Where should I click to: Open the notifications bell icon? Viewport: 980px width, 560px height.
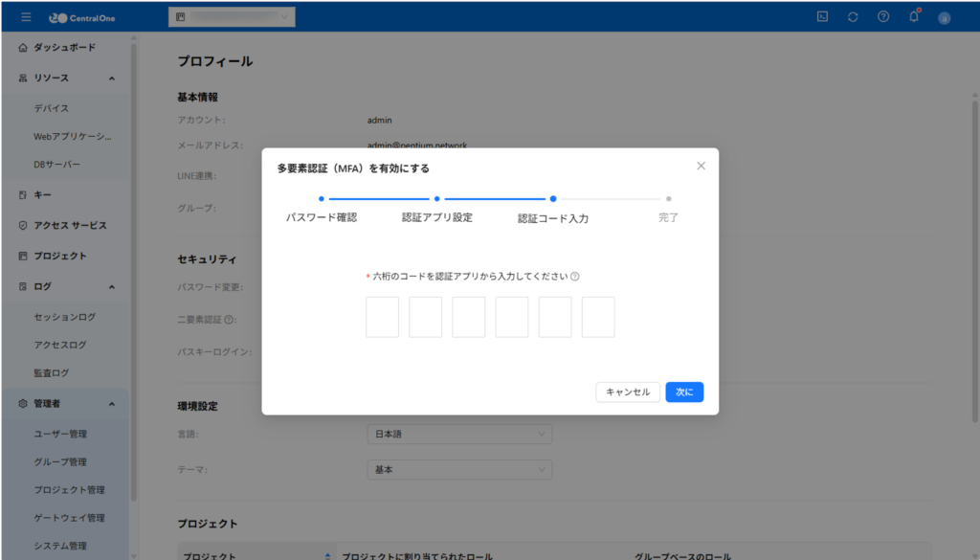(914, 17)
